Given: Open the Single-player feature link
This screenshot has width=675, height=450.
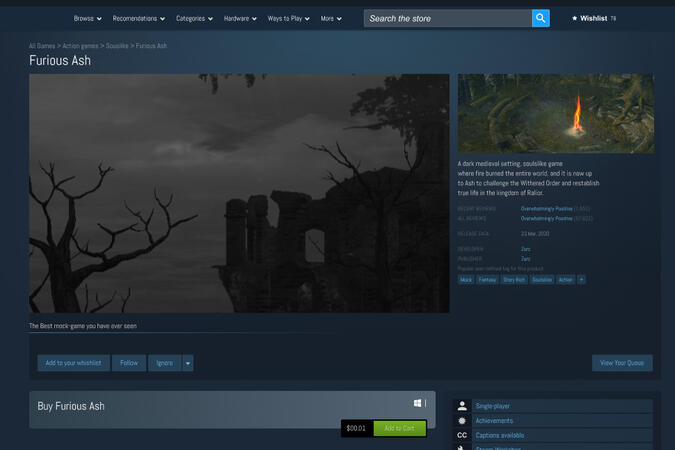Looking at the screenshot, I should click(x=492, y=406).
